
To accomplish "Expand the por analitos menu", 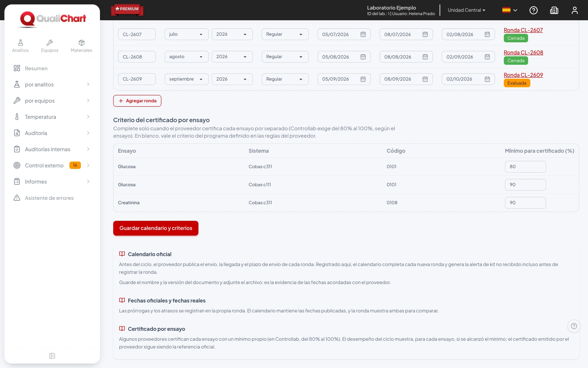I will (52, 85).
